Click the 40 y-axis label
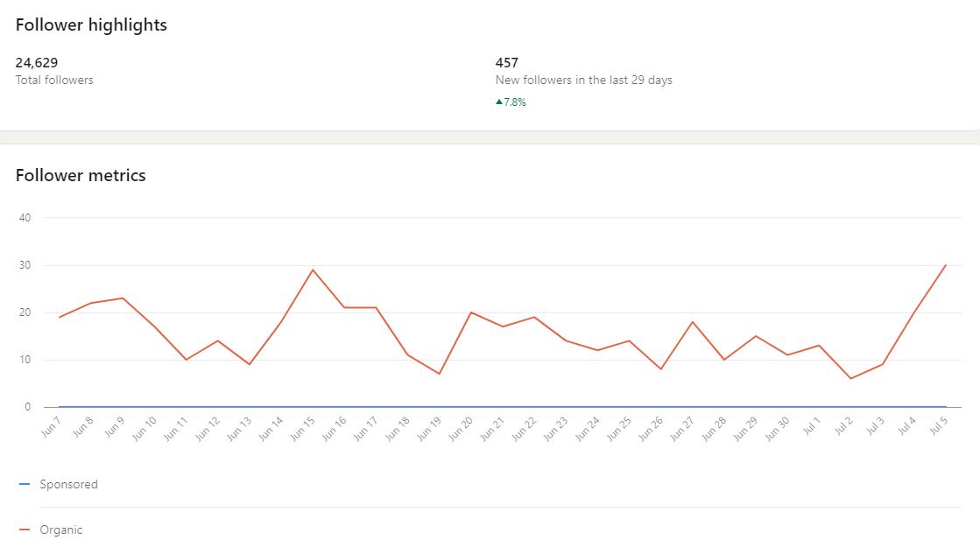 tap(25, 218)
